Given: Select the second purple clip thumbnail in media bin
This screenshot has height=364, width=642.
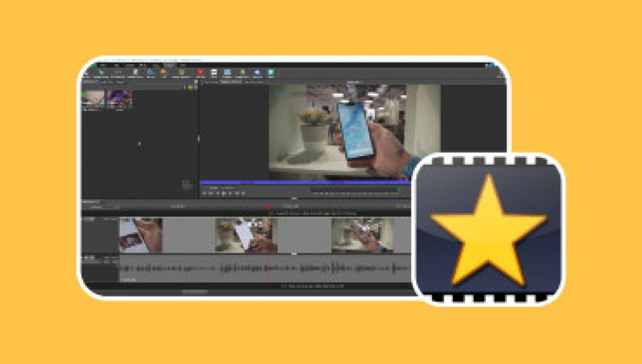Looking at the screenshot, I should tap(119, 99).
